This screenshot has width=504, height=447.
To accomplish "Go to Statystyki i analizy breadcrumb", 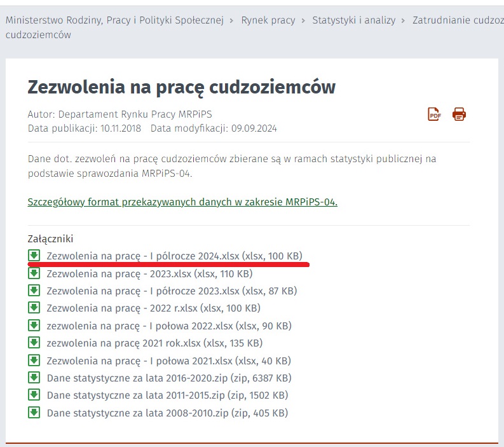I will (353, 20).
